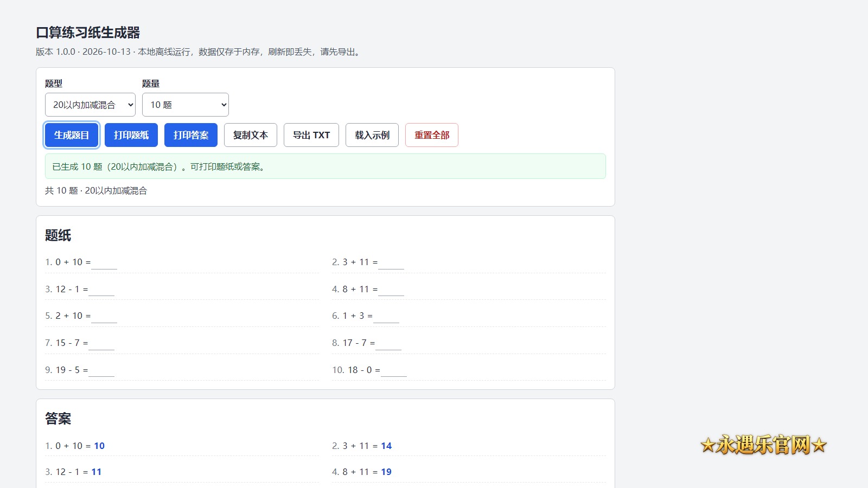The height and width of the screenshot is (488, 868).
Task: Click the 口算练习纸生成器 page title
Action: click(88, 33)
